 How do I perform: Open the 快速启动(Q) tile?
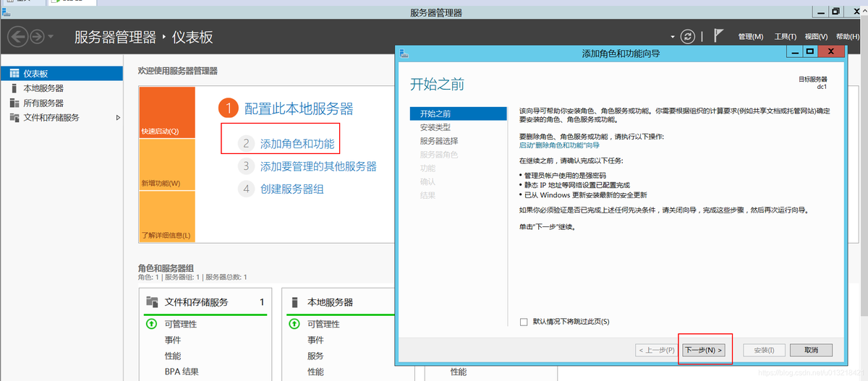pos(167,112)
